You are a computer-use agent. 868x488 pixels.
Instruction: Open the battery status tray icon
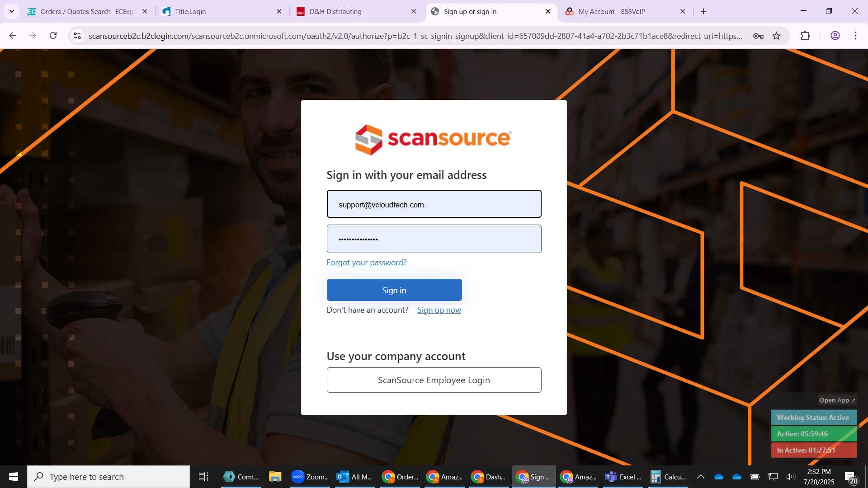(755, 477)
